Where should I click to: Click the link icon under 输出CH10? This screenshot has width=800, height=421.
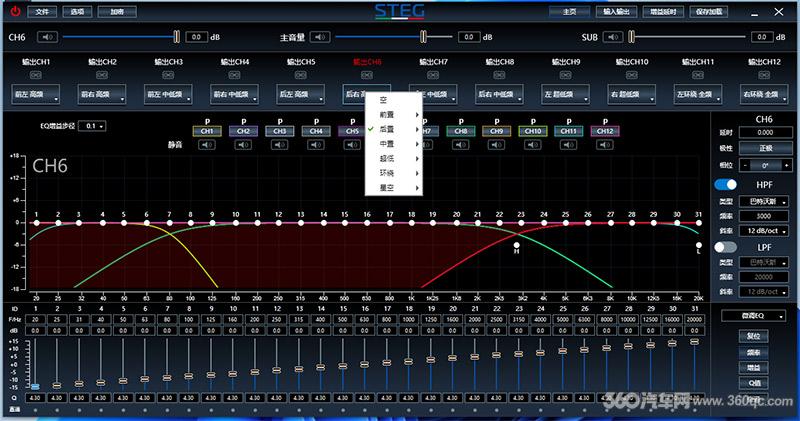tap(632, 75)
